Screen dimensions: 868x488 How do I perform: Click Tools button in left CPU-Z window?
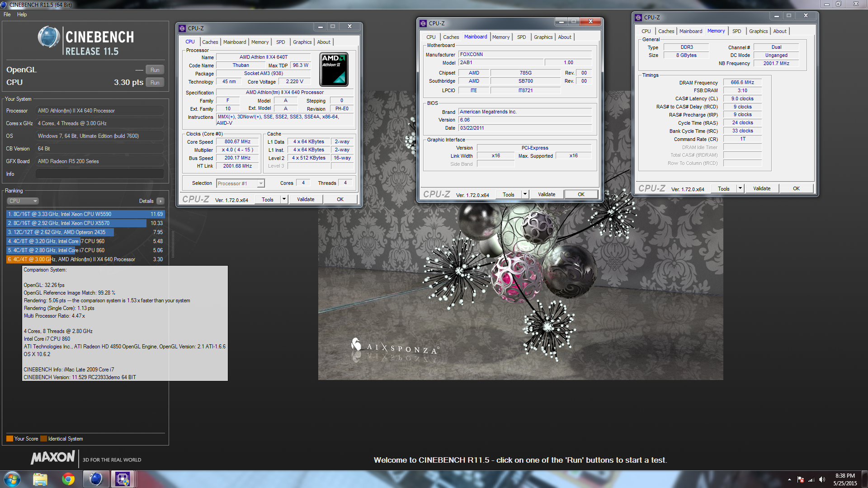tap(268, 200)
